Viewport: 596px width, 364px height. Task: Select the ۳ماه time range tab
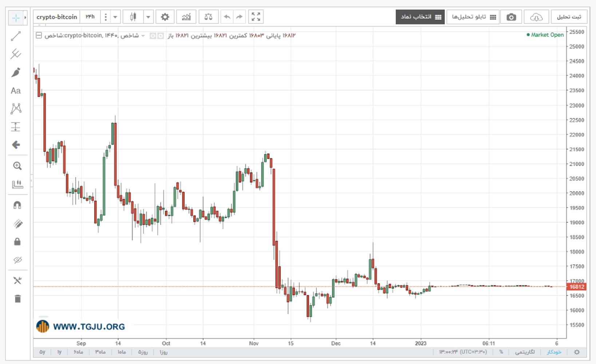100,352
